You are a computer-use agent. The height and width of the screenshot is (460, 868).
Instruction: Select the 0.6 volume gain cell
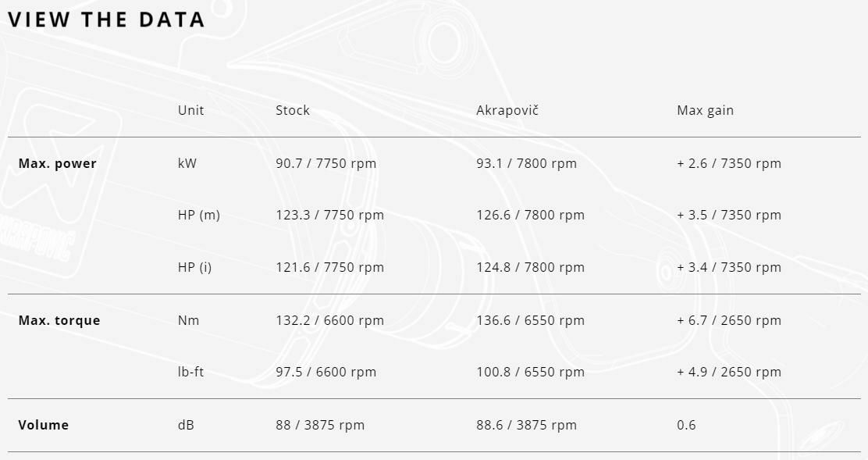(x=686, y=425)
